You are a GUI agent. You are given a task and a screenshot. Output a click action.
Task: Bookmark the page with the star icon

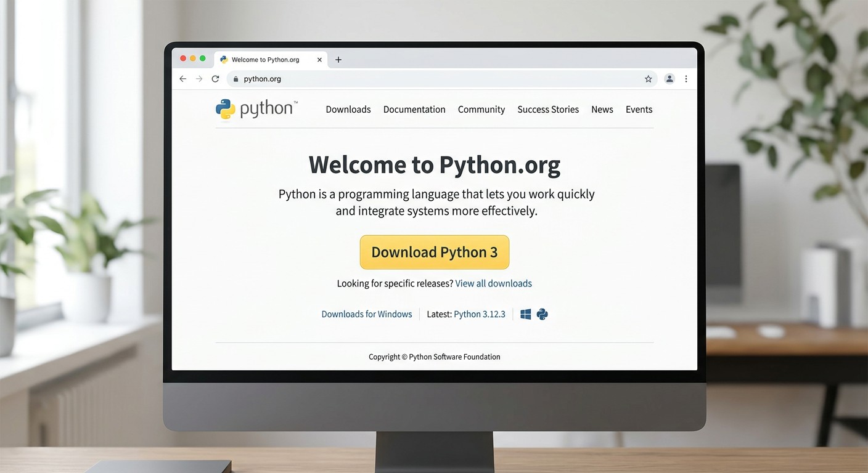point(648,79)
